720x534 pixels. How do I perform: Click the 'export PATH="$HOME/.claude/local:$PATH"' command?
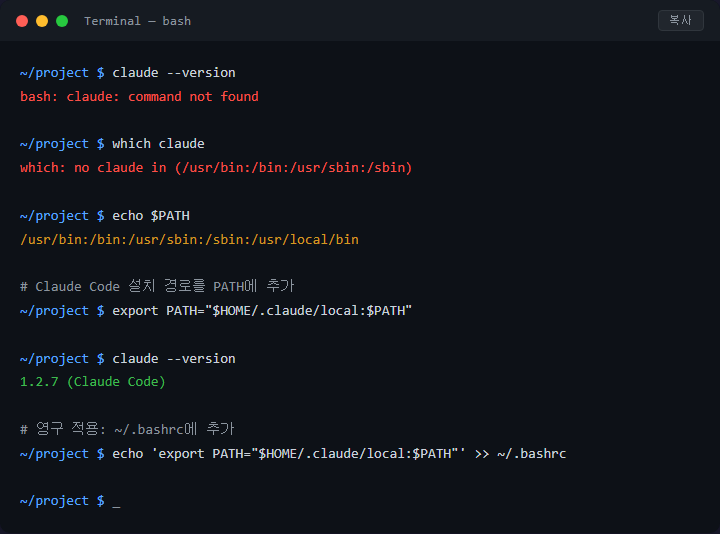[262, 311]
